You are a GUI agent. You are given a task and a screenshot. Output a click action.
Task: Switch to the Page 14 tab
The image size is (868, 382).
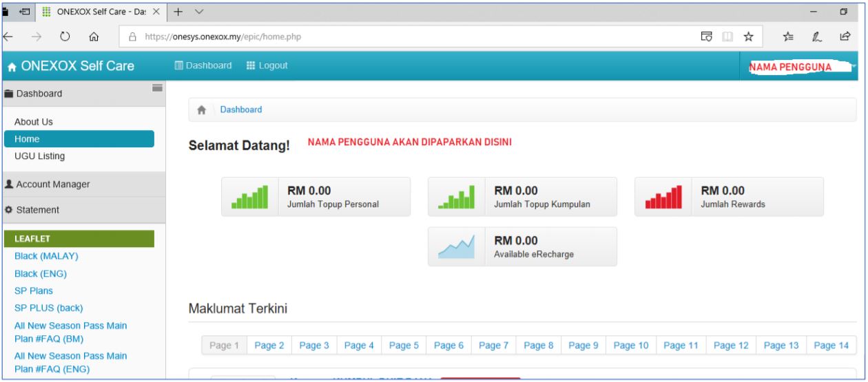point(831,346)
